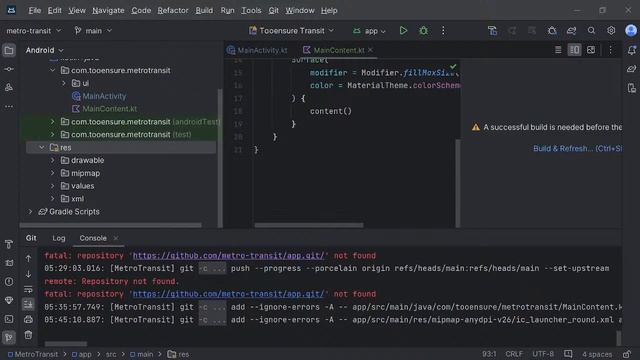Screen dimensions: 640x360
Task: Select Console tab
Action: (93, 238)
